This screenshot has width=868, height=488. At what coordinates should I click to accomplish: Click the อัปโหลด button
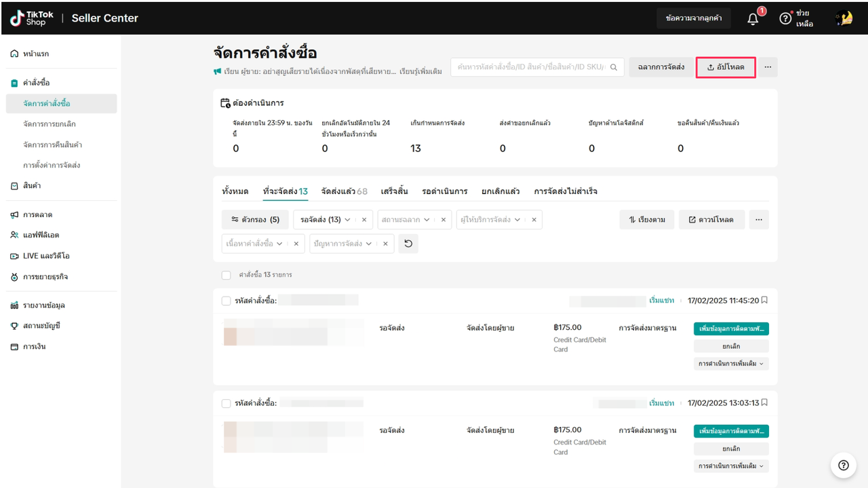(726, 67)
